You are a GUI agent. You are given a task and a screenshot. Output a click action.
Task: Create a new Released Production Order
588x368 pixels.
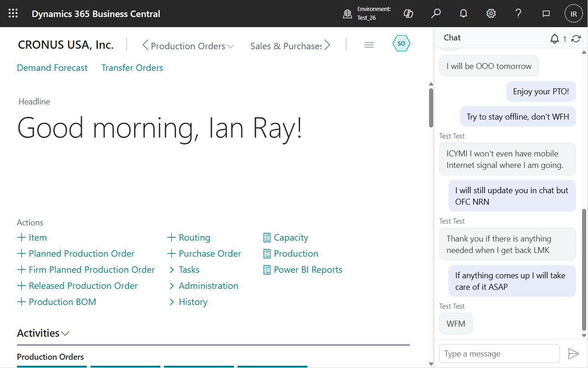pyautogui.click(x=83, y=286)
